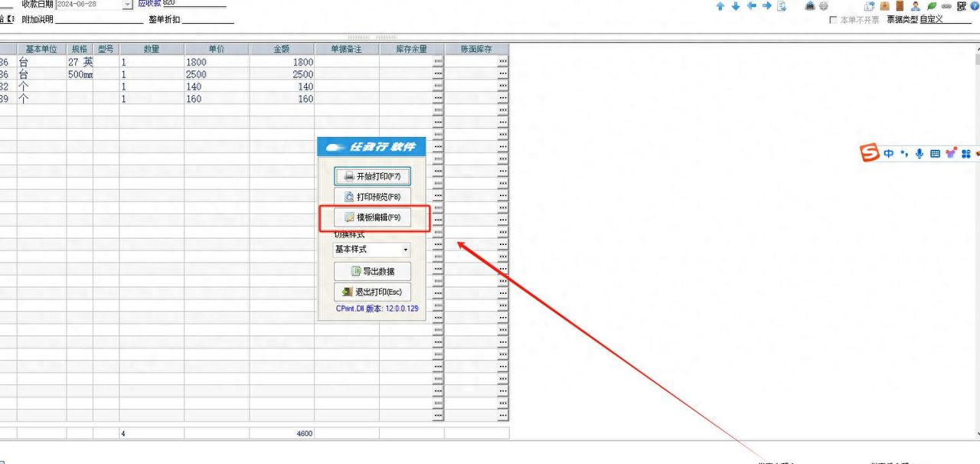Expand the 基本样式 style dropdown
This screenshot has width=980, height=464.
pos(406,250)
